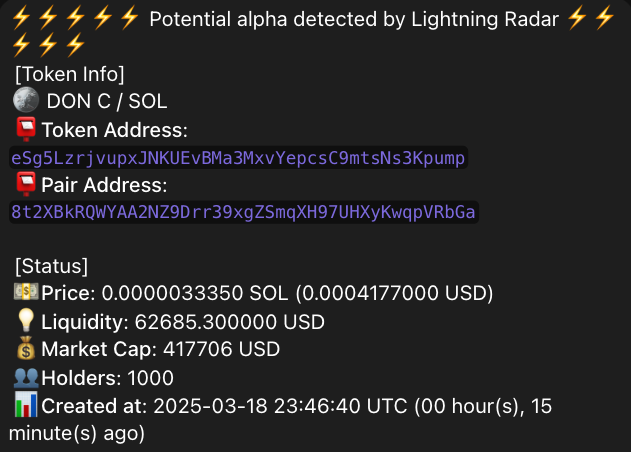Click the first lightning bolt emoji in the header
The image size is (631, 452).
pyautogui.click(x=22, y=18)
